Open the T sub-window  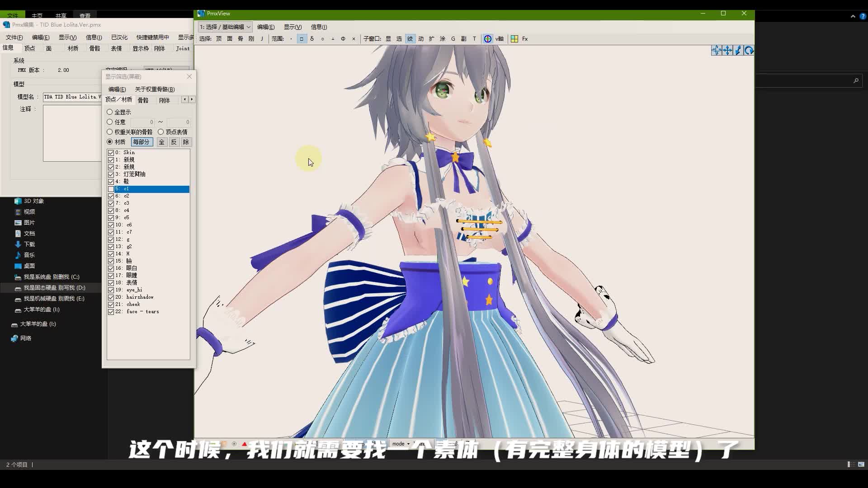474,39
